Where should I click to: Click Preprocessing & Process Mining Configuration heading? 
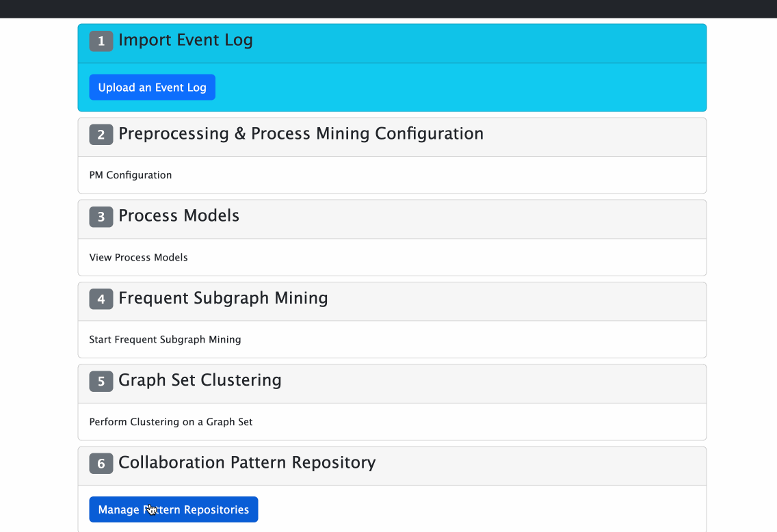point(301,134)
